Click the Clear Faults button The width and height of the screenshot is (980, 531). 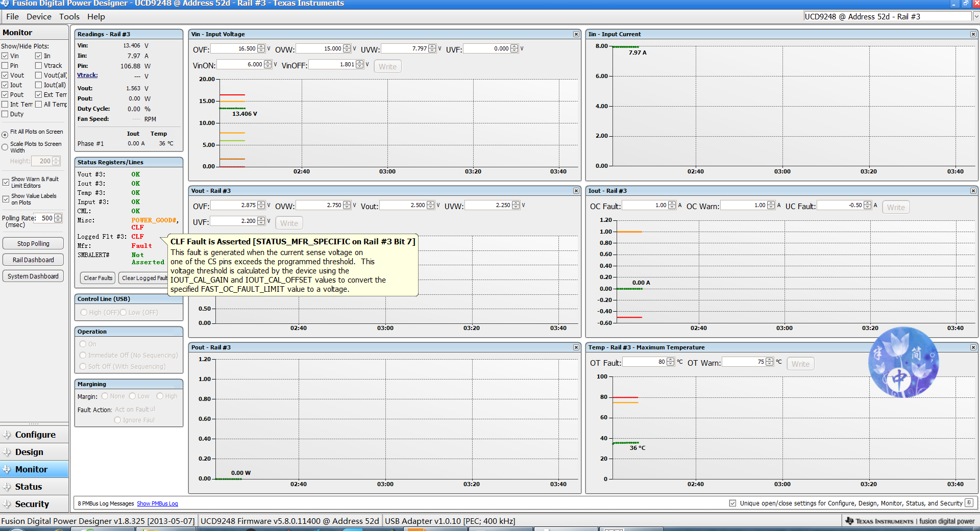(98, 278)
